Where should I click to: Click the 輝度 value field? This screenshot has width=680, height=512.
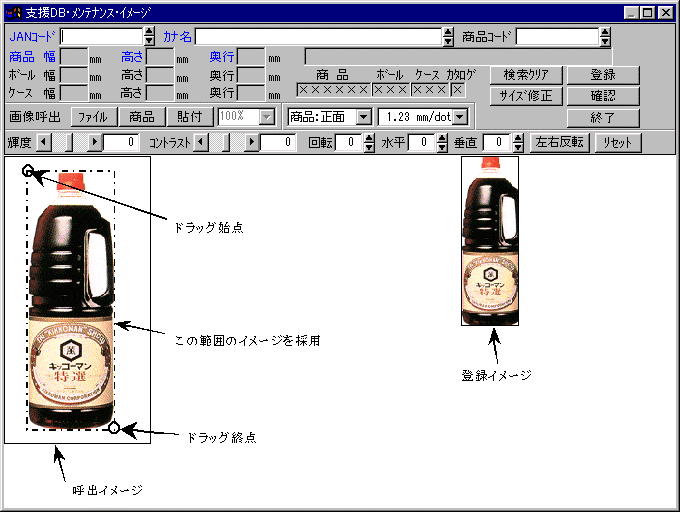coord(121,142)
